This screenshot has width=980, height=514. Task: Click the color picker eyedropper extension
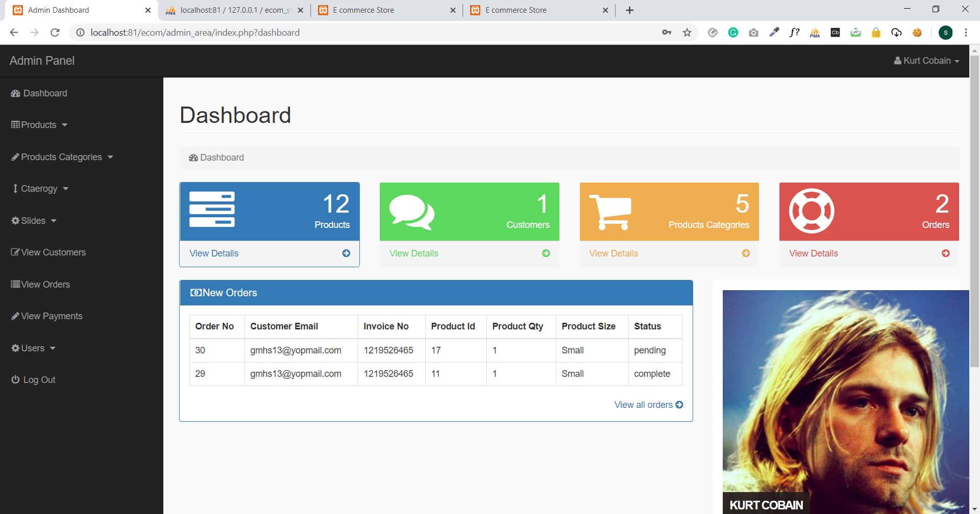point(774,33)
